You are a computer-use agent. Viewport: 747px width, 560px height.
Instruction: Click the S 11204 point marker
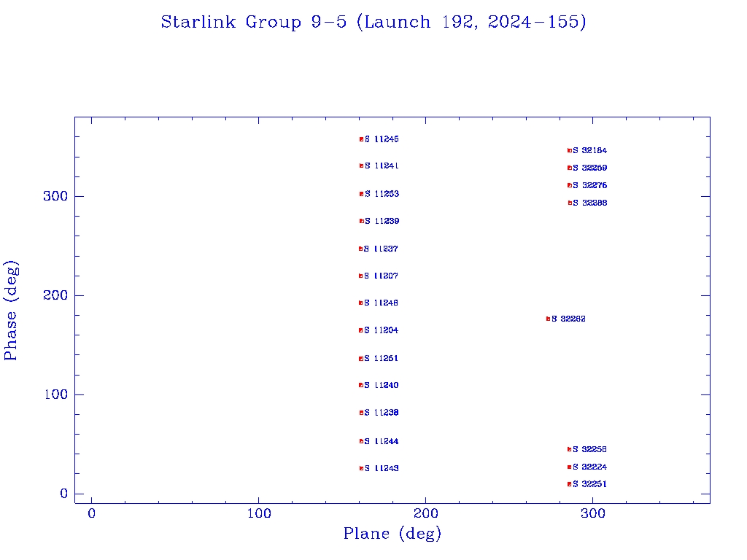click(x=360, y=330)
